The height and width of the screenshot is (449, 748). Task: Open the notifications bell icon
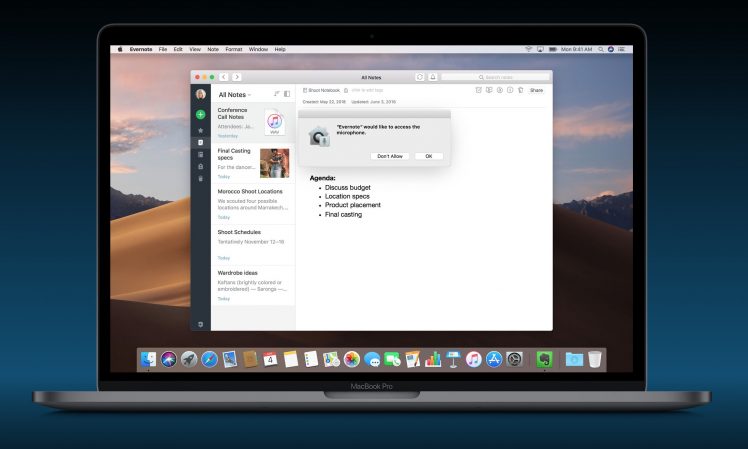point(432,77)
